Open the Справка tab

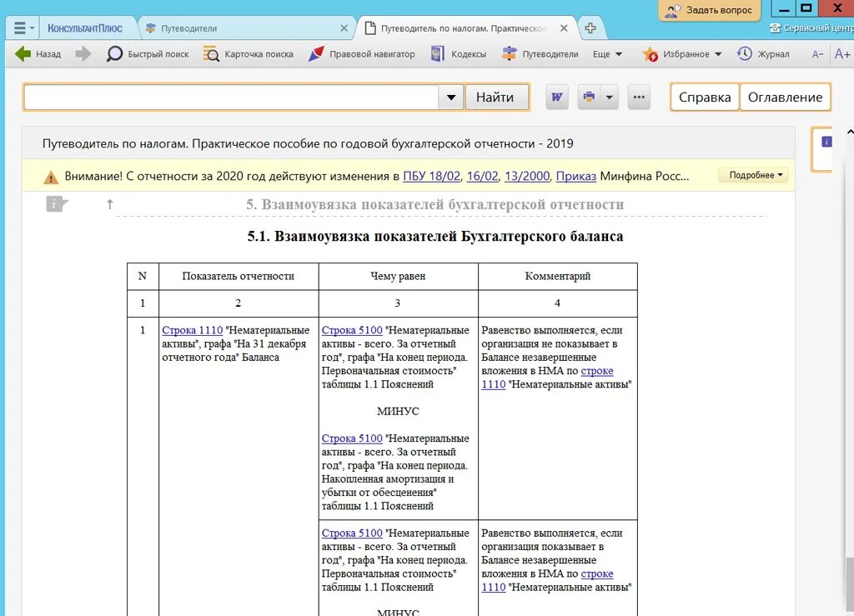point(704,98)
